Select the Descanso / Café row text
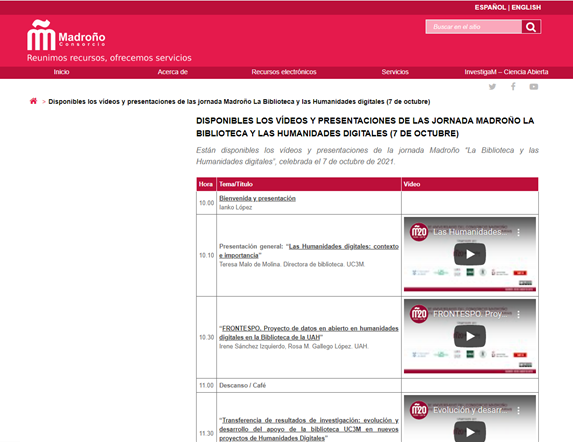The height and width of the screenshot is (442, 573). (242, 385)
